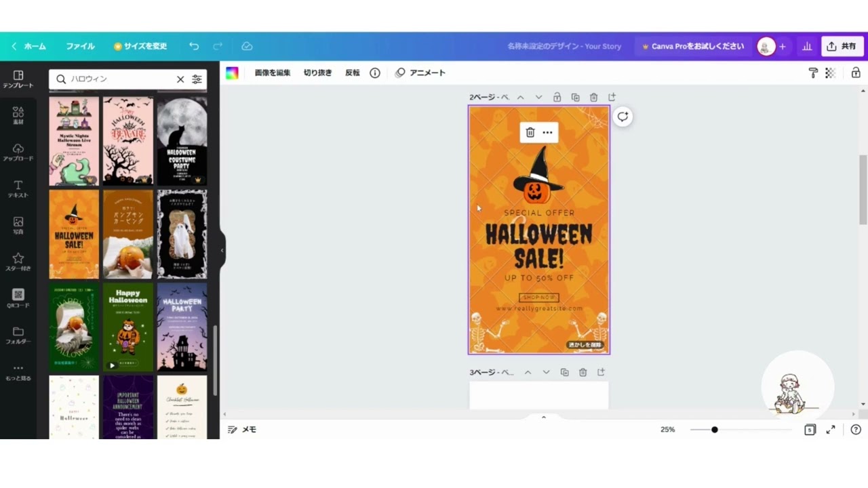Click remove watermark (透かしを削除) label
This screenshot has height=488, width=868.
point(585,345)
